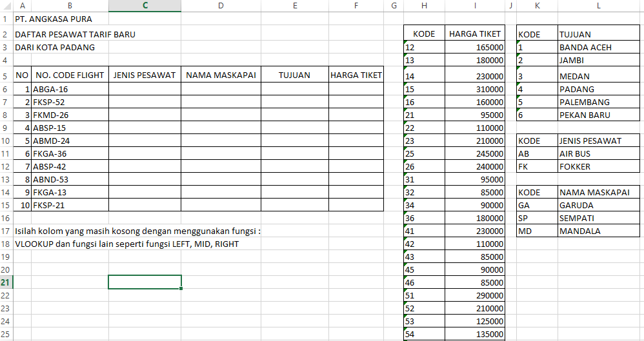Select empty Tujuan cell for ABMD-24

[x=294, y=141]
